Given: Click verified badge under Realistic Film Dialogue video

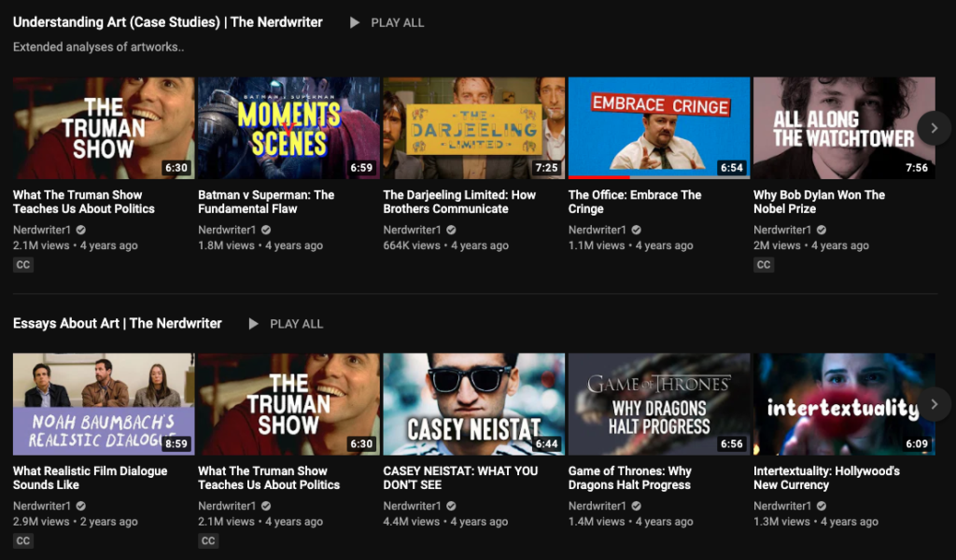Looking at the screenshot, I should click(x=81, y=506).
